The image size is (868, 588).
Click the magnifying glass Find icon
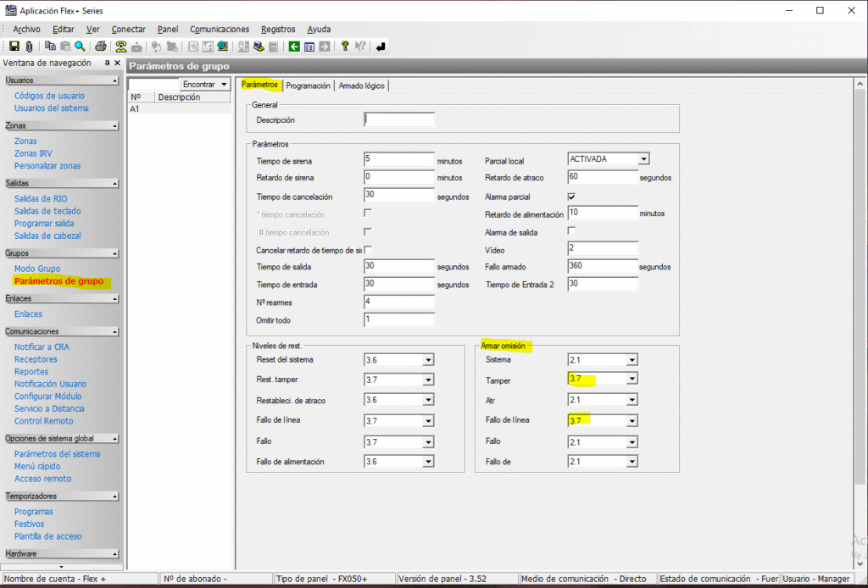(80, 47)
